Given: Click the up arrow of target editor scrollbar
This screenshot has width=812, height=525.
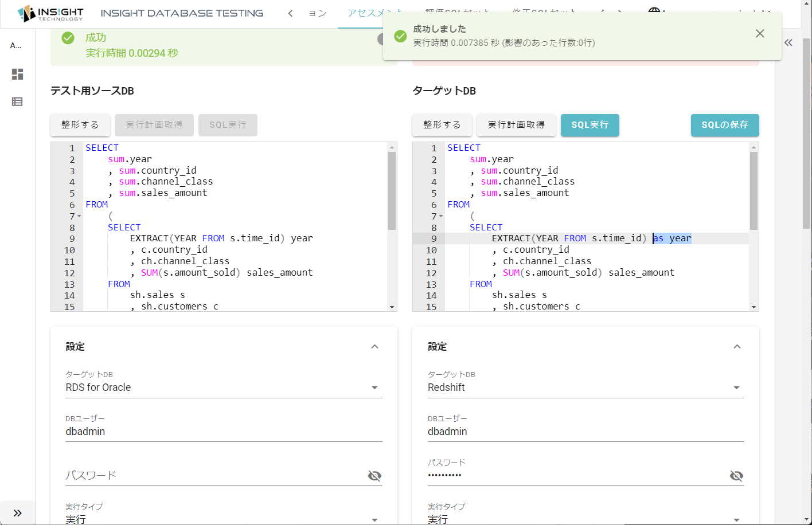Looking at the screenshot, I should pyautogui.click(x=754, y=147).
